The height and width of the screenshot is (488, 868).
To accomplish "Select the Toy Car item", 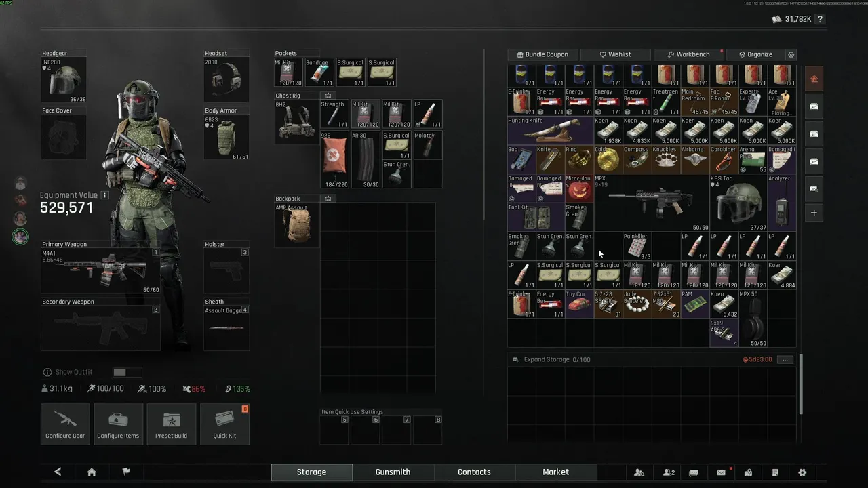I will [x=579, y=304].
